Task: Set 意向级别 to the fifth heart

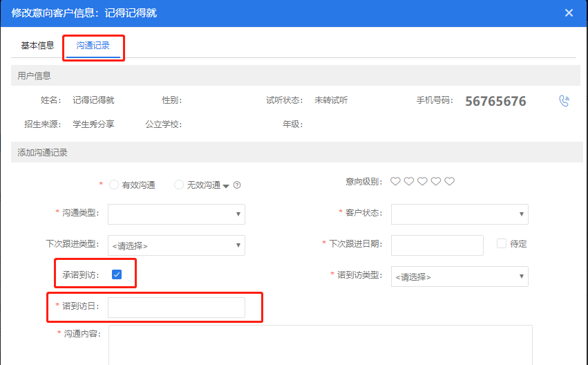Action: click(449, 182)
